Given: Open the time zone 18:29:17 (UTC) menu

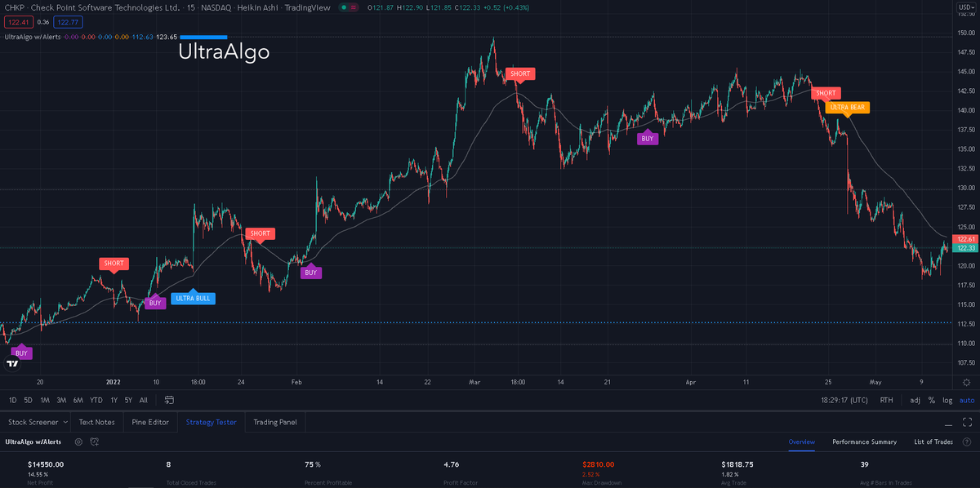Looking at the screenshot, I should pos(845,400).
